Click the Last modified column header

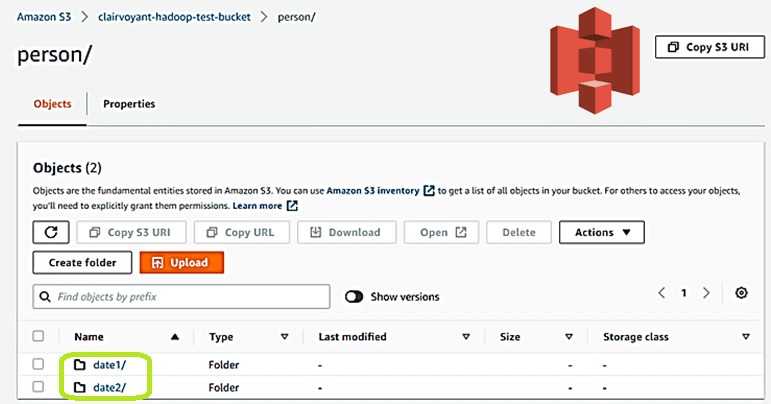click(353, 337)
